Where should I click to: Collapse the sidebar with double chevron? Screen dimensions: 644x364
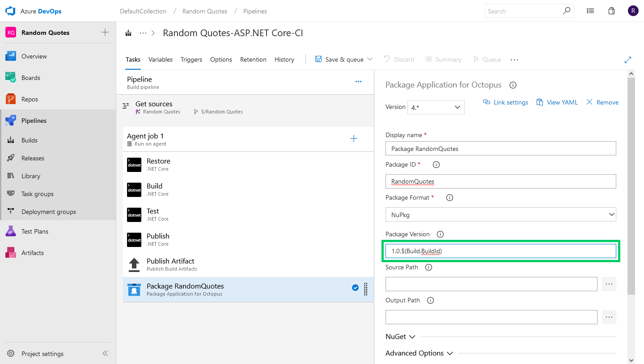[x=105, y=353]
